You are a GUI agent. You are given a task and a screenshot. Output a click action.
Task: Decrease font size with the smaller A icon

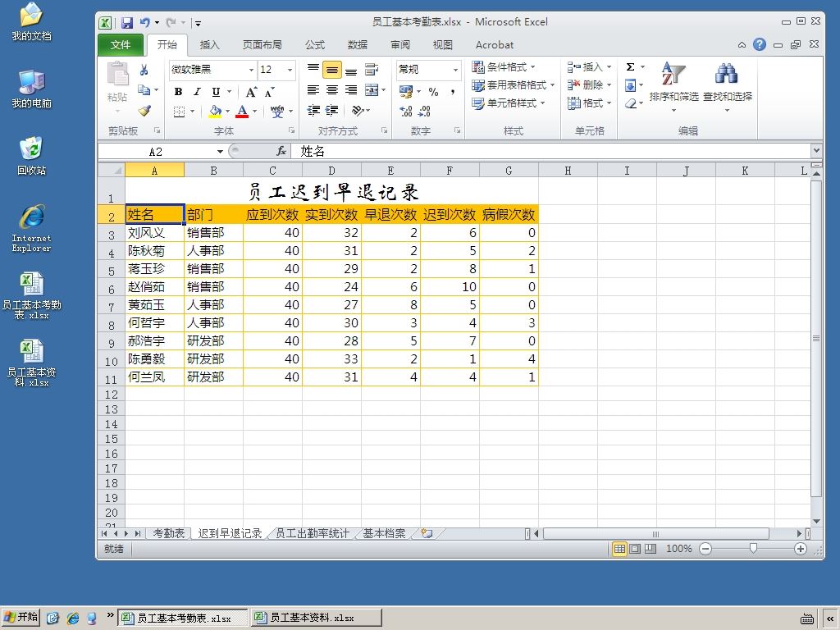point(269,92)
